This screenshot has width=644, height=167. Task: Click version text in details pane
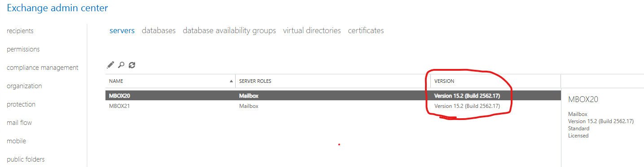(x=600, y=121)
